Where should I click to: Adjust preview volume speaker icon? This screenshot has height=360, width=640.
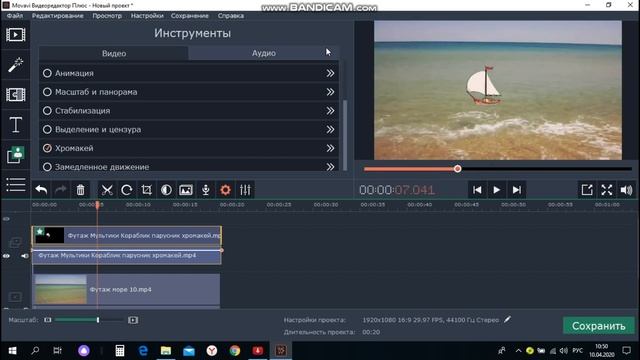[x=626, y=190]
